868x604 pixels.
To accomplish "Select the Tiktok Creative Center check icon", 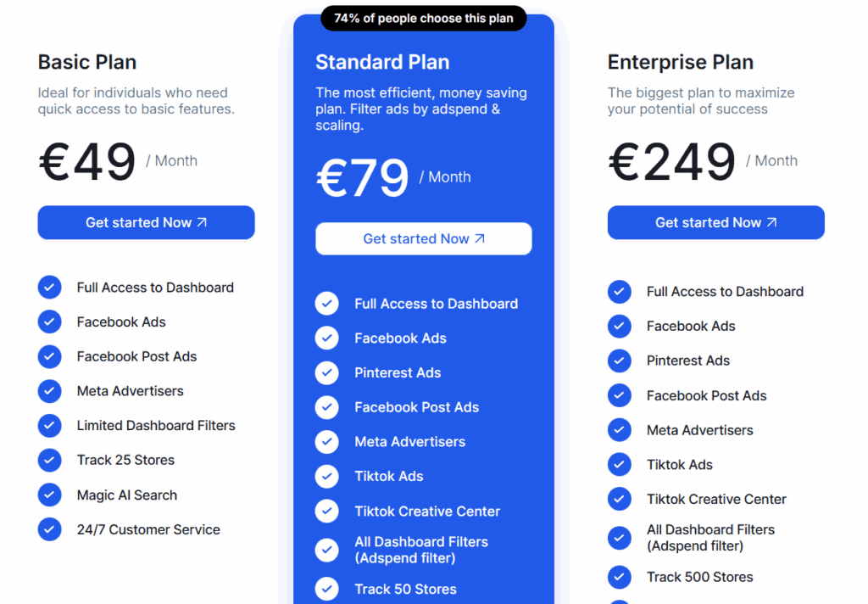I will 326,511.
